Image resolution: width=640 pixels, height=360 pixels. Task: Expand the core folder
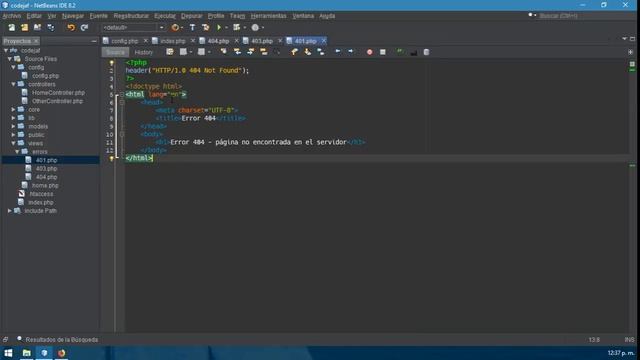coord(13,109)
